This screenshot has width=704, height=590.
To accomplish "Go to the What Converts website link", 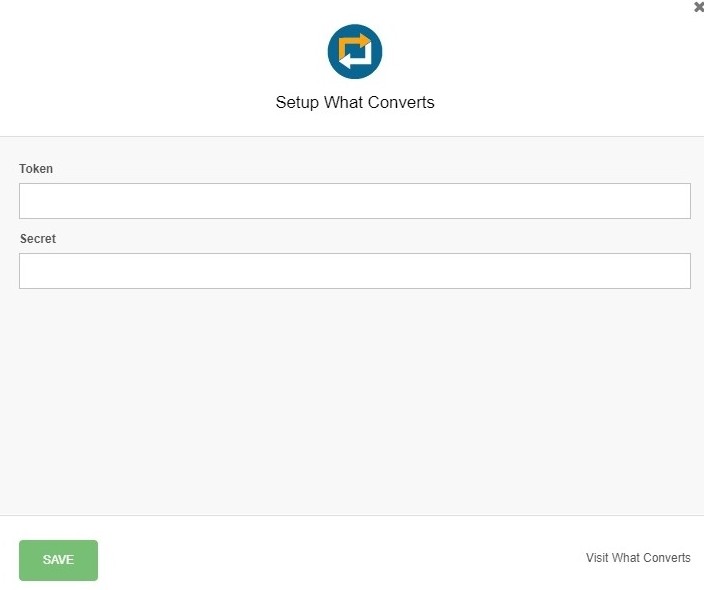I will point(638,558).
